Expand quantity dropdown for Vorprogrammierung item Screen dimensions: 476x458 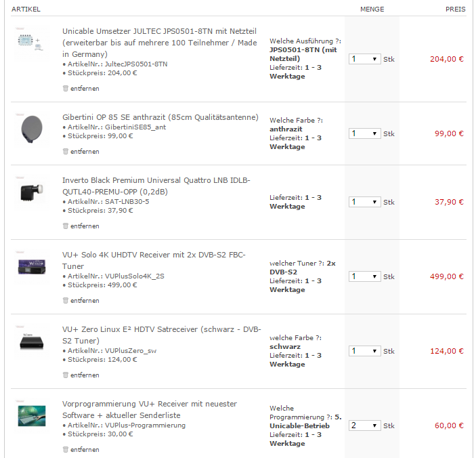click(x=365, y=425)
